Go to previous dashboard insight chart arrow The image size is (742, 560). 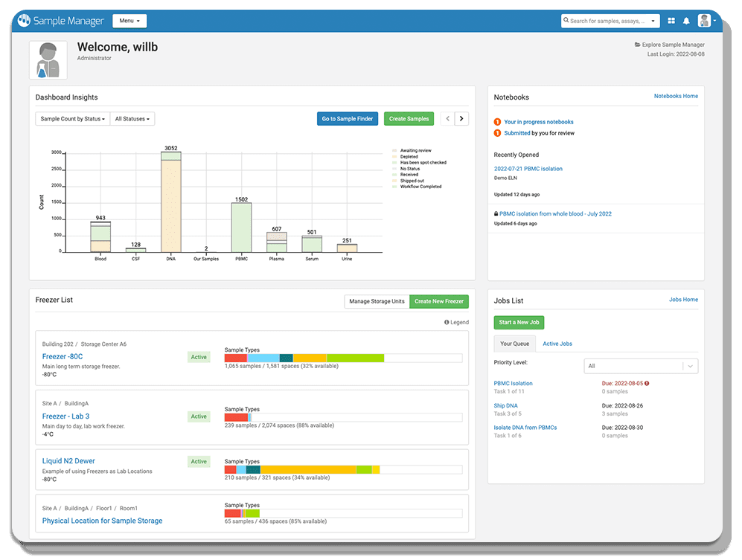[x=447, y=118]
